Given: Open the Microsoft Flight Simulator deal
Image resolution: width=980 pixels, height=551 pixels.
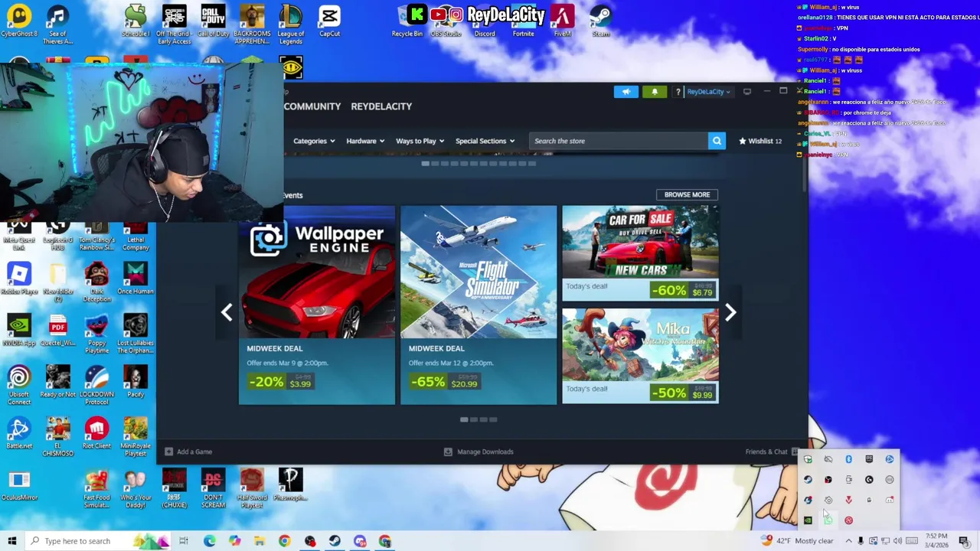Looking at the screenshot, I should click(479, 305).
